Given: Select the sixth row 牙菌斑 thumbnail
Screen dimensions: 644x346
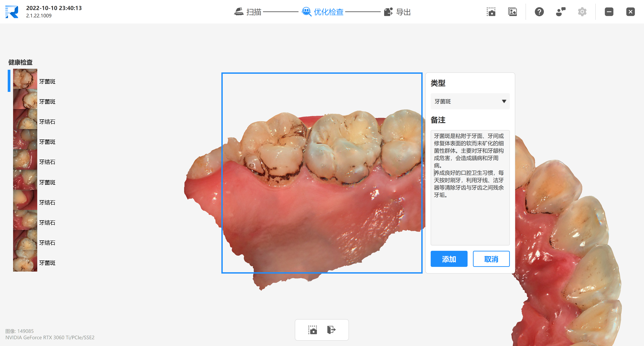Looking at the screenshot, I should (25, 180).
